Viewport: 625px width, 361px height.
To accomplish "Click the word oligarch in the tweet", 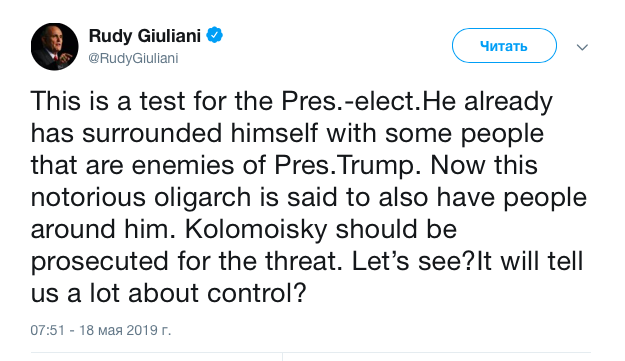I will [x=202, y=198].
